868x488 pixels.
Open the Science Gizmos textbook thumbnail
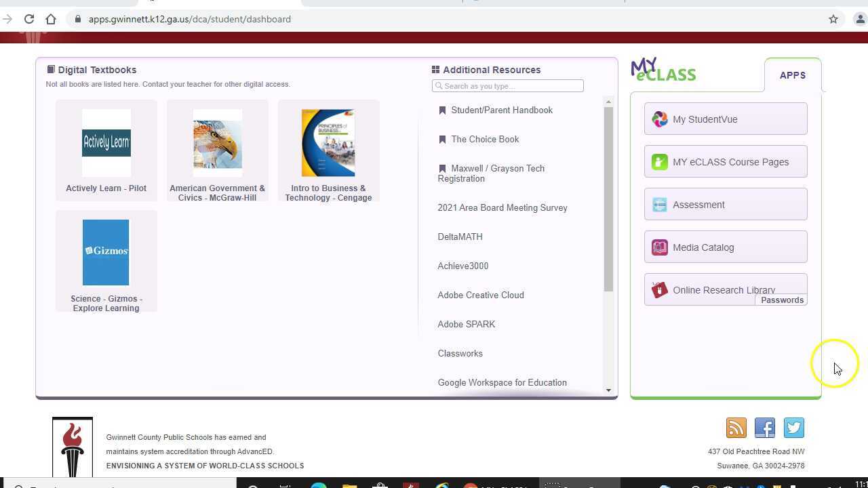[x=106, y=251]
